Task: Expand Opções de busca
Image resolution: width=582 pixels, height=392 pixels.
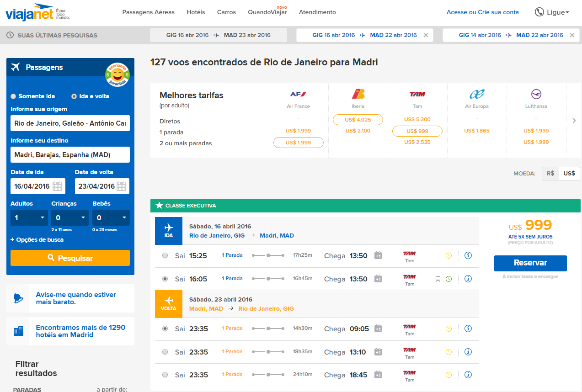Action: (37, 240)
